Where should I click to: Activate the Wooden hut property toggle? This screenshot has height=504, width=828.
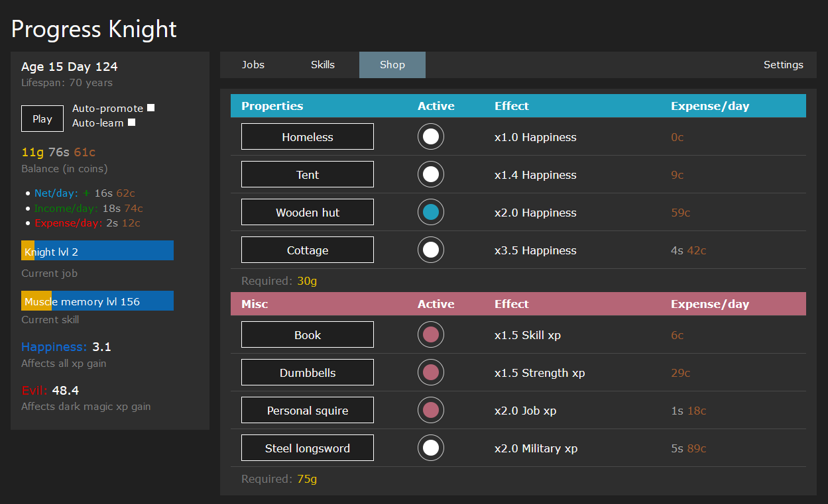tap(430, 212)
